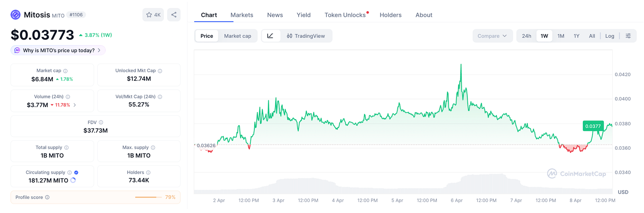This screenshot has height=213, width=644.
Task: Click the green 0.0377 price marker
Action: pos(593,126)
